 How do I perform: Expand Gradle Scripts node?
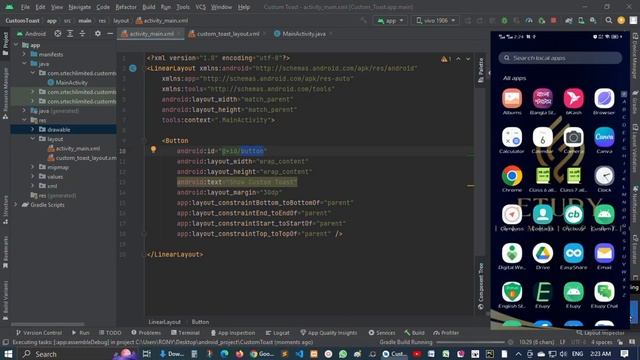tap(16, 204)
